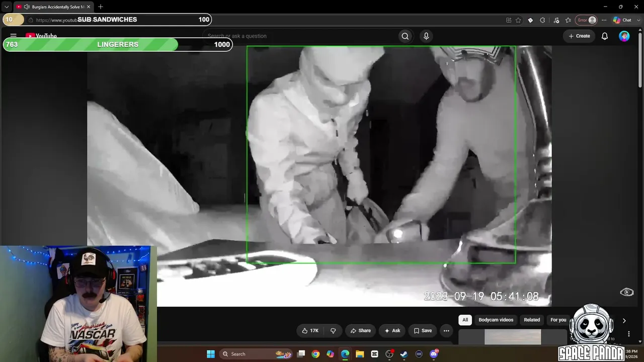Open options menu for the recommended video

click(628, 334)
